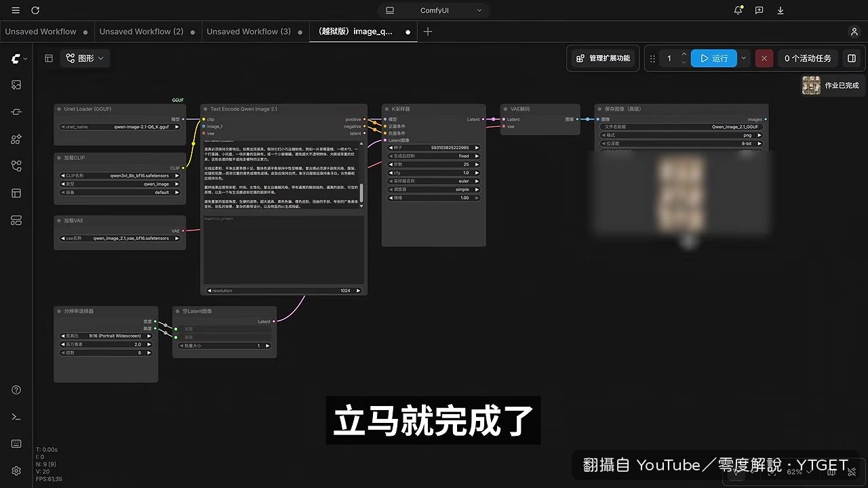Open the node library sidebar icon

pos(16,112)
